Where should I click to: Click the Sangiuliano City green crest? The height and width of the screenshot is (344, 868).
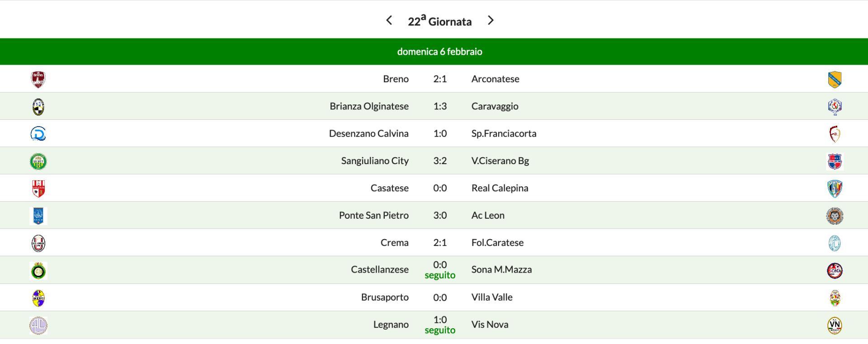tap(38, 161)
